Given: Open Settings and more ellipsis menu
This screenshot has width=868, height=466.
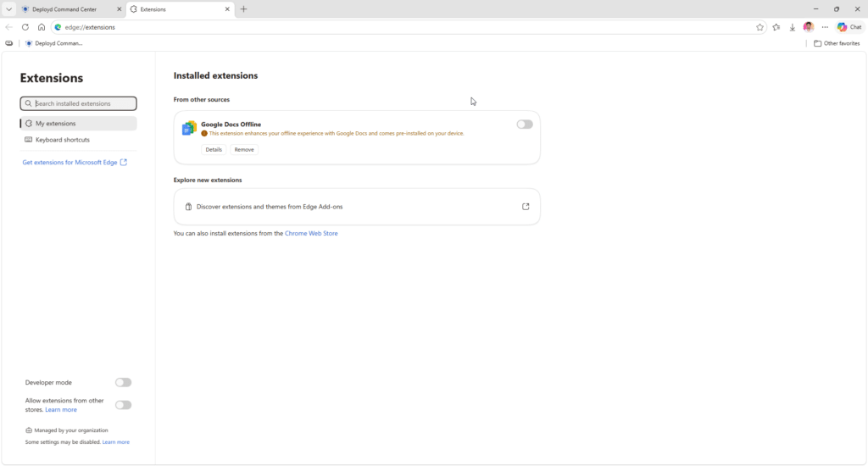Looking at the screenshot, I should [x=825, y=27].
